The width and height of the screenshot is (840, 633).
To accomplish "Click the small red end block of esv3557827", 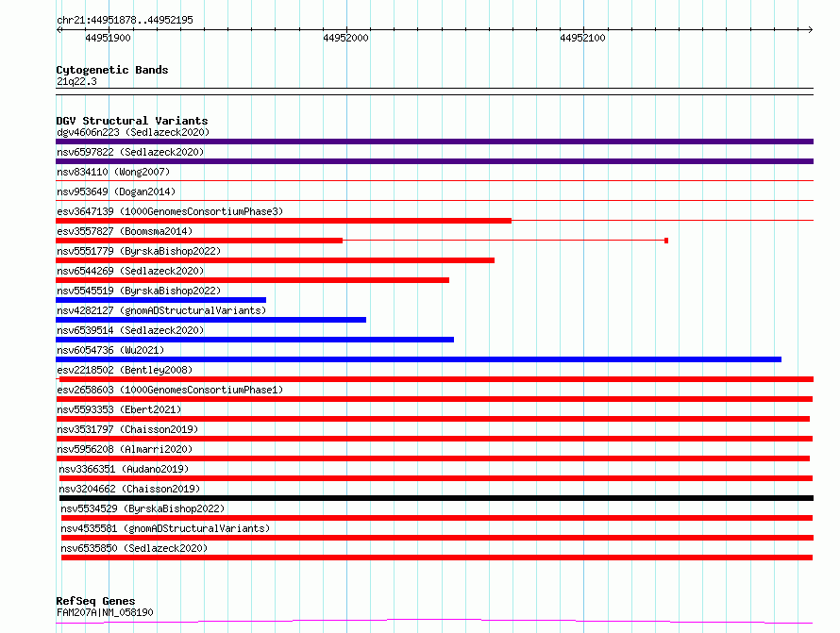I will pos(666,241).
